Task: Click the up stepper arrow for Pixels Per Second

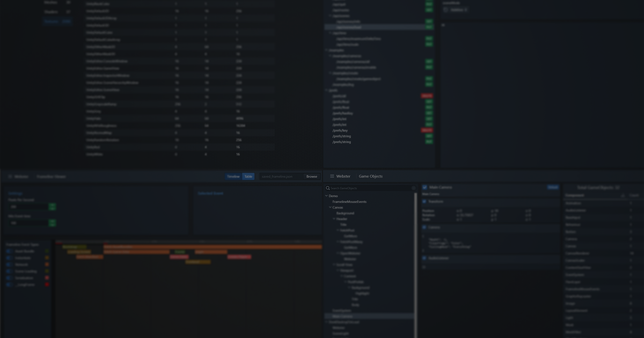Action: click(52, 204)
